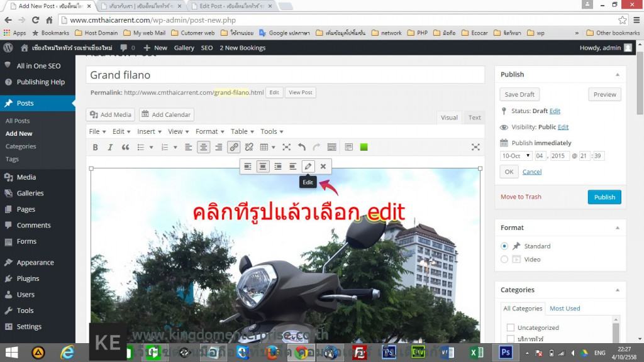Select the Video post format radio button
644x362 pixels.
click(504, 259)
